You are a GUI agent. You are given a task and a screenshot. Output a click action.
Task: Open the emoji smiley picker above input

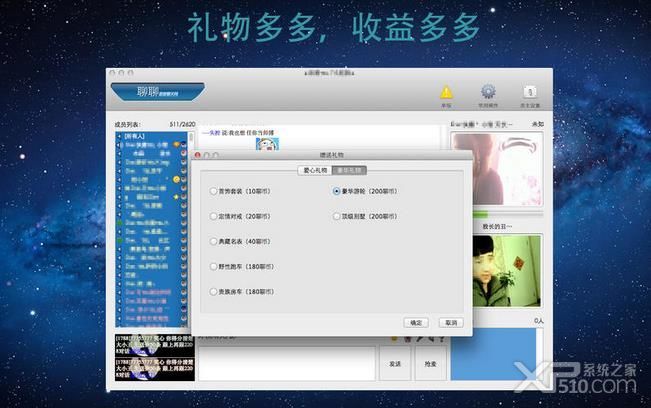[394, 339]
